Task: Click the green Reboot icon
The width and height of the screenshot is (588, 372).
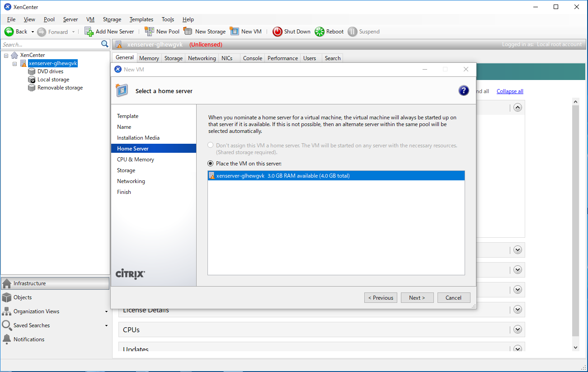Action: coord(320,32)
